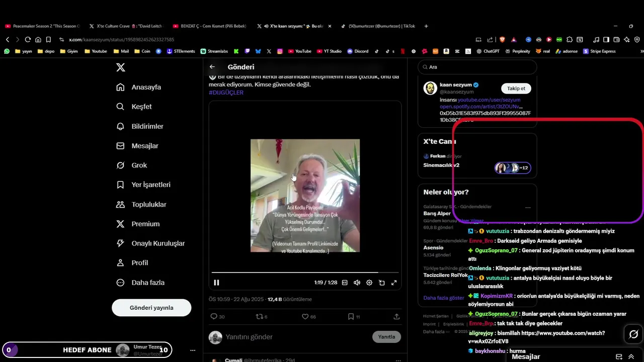
Task: Open Anasayfa in the sidebar
Action: click(139, 87)
